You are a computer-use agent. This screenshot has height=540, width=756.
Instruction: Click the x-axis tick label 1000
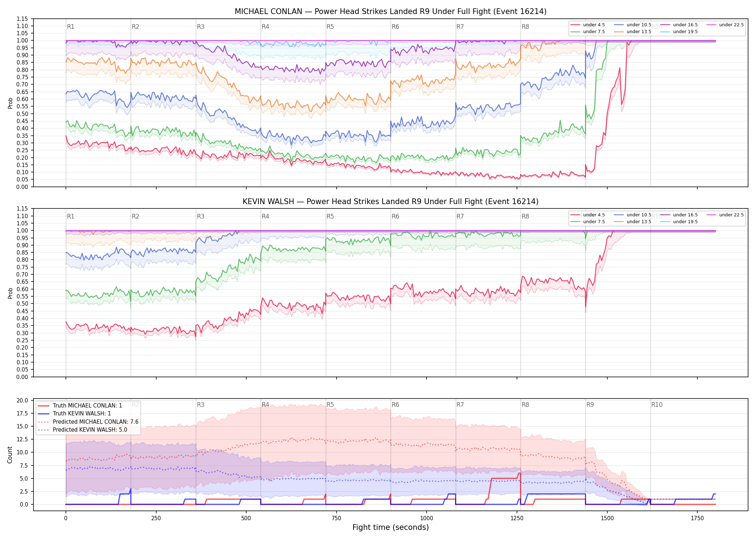click(x=427, y=518)
